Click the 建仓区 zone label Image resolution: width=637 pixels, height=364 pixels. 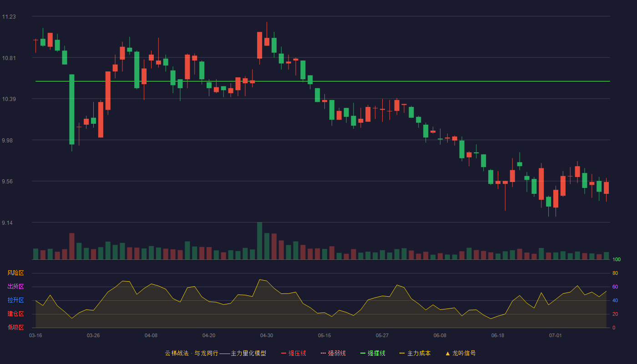(15, 314)
